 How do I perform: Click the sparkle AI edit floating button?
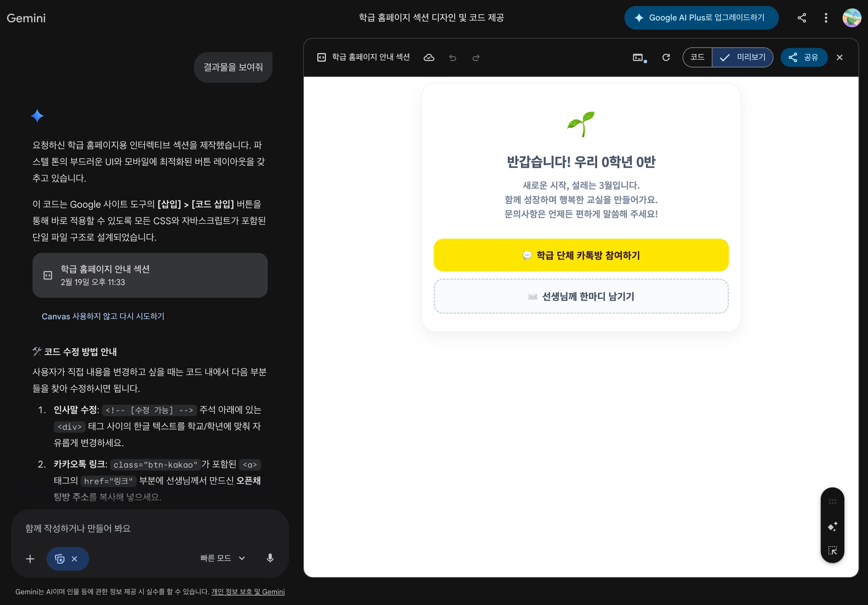(x=832, y=527)
